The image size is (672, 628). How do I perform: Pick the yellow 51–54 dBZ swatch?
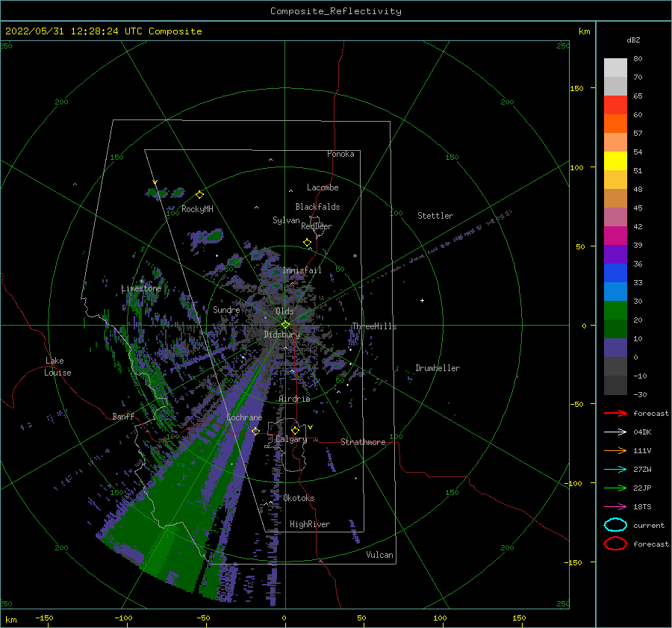click(x=615, y=161)
